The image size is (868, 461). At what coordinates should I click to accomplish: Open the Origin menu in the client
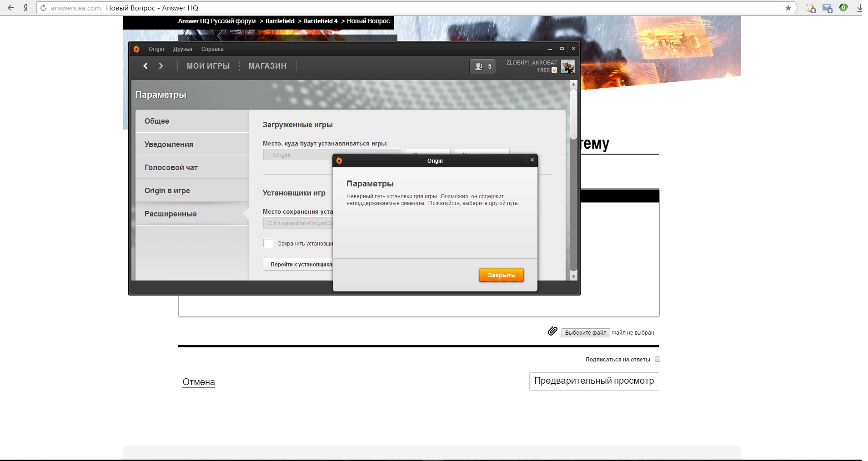156,49
